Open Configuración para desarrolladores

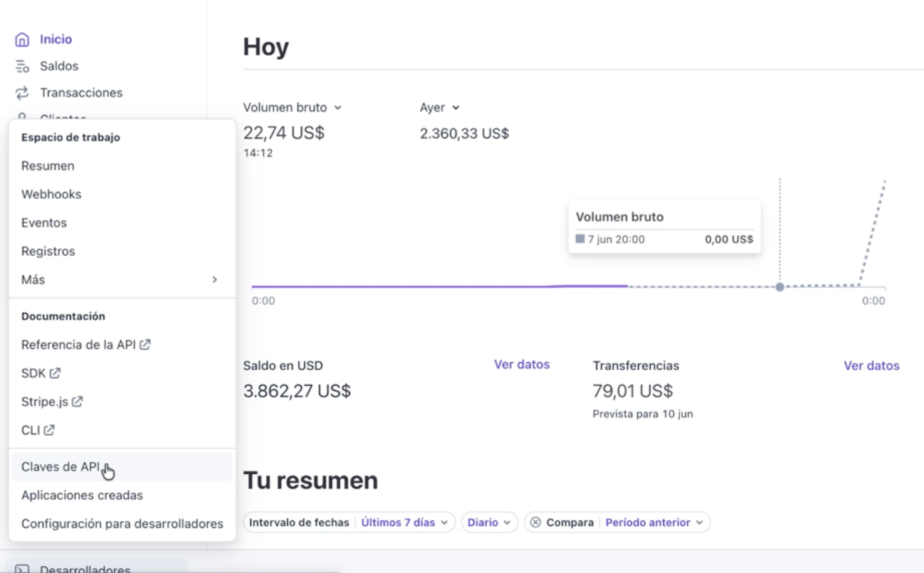point(122,524)
